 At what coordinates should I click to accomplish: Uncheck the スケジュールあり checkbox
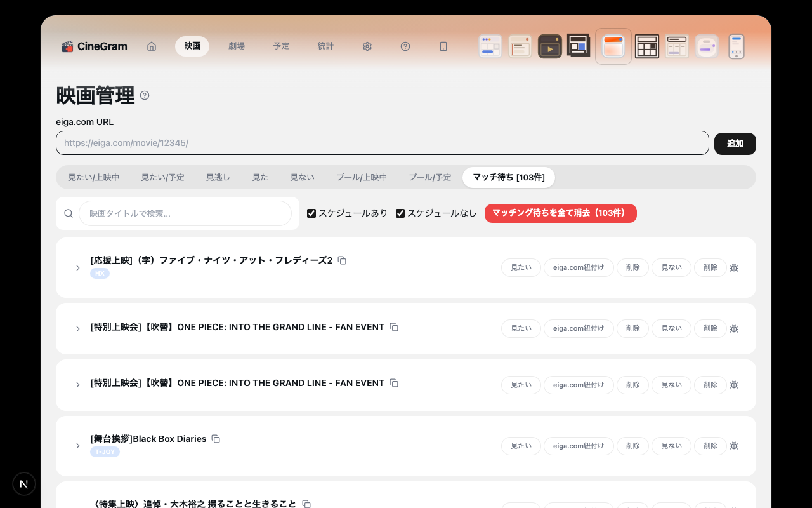311,213
